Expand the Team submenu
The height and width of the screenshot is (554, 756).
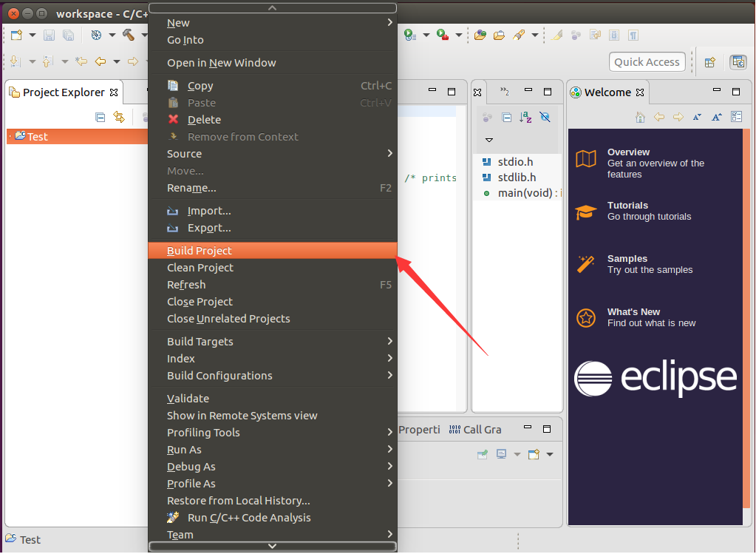[273, 536]
